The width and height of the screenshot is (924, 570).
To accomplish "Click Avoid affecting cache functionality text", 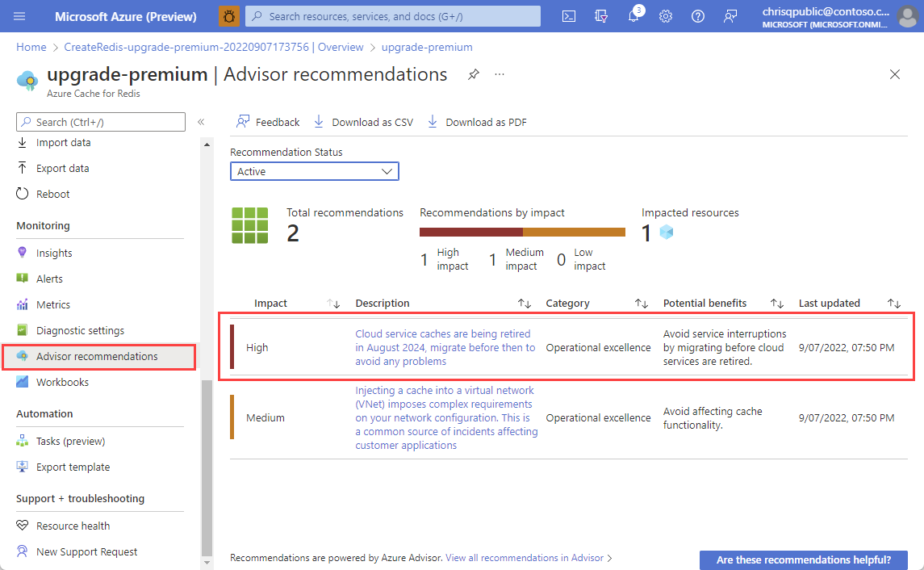I will [713, 418].
